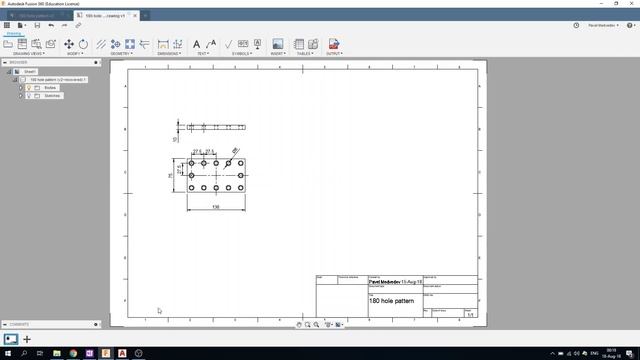Select the Centerline tool
640x360 pixels.
click(101, 44)
